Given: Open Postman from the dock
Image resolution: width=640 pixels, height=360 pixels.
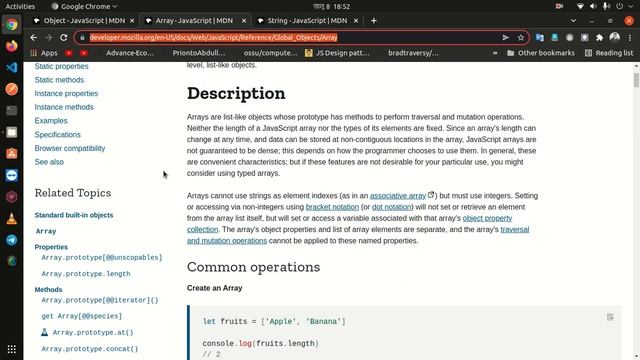Looking at the screenshot, I should pyautogui.click(x=11, y=89).
